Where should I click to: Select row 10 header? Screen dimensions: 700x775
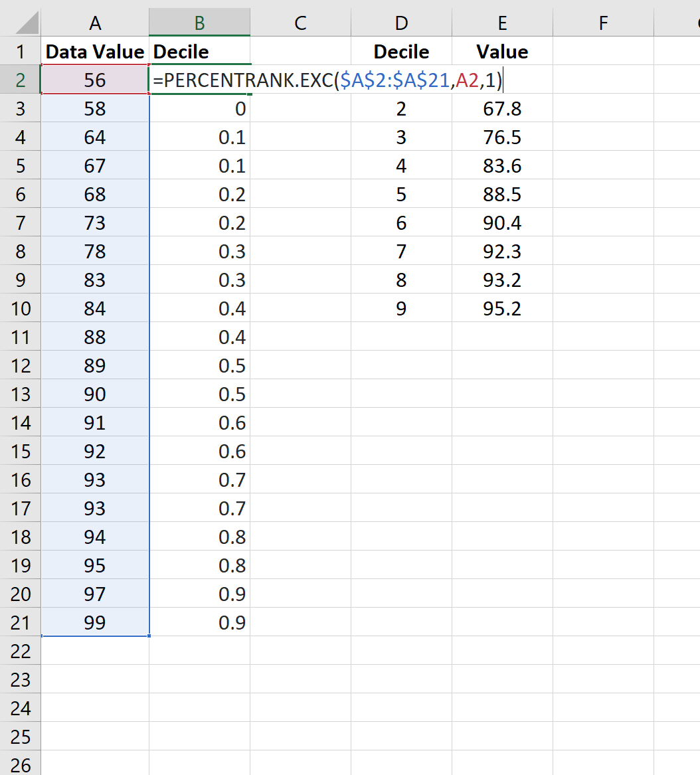(20, 308)
